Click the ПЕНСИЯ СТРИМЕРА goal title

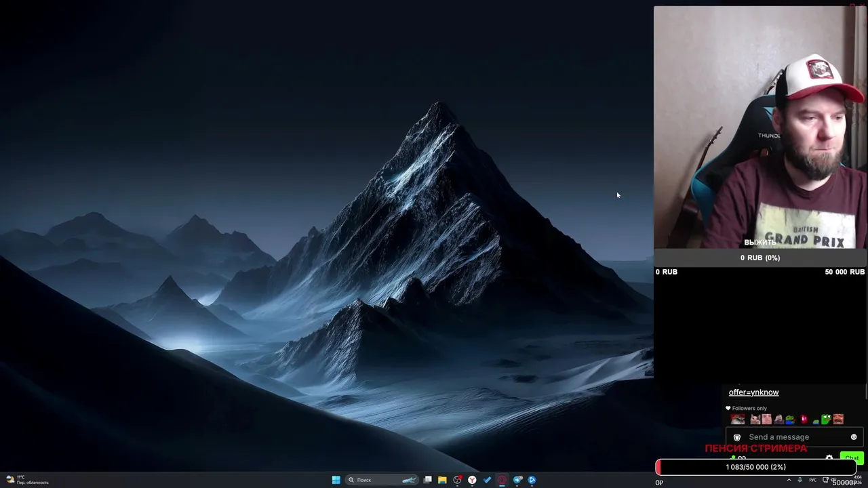[756, 448]
